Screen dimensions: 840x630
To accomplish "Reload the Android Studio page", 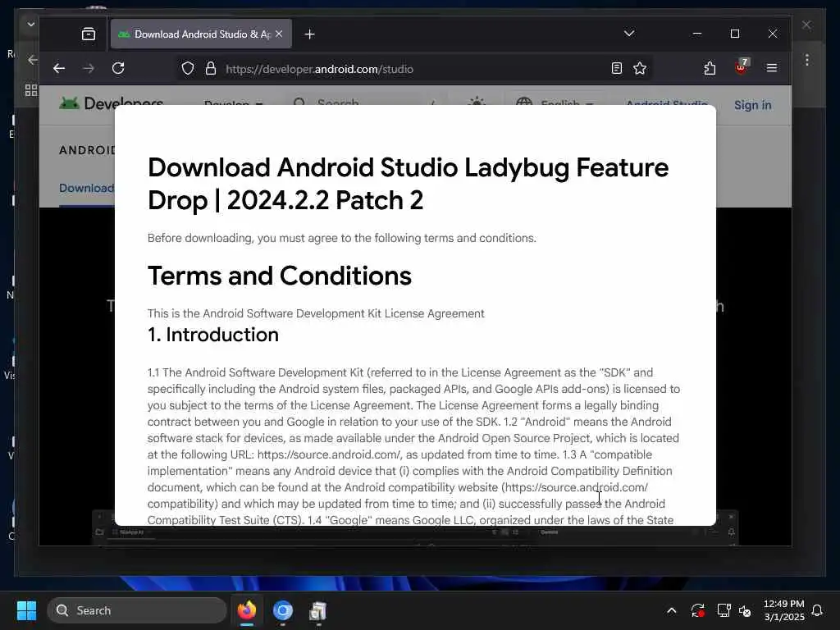I will click(x=118, y=68).
